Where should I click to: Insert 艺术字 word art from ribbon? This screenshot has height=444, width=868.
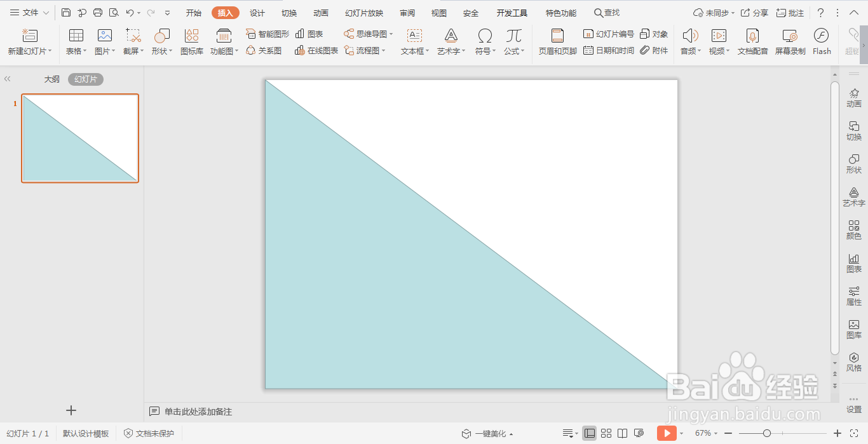click(x=451, y=42)
